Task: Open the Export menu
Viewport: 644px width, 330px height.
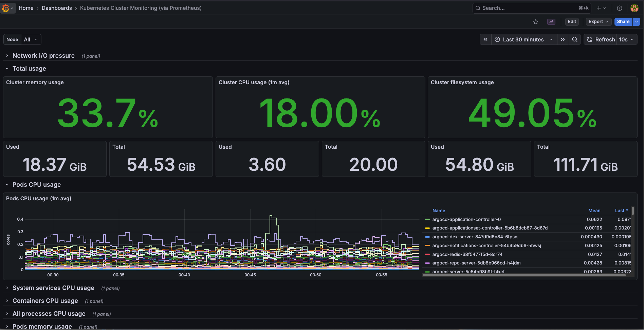Action: pos(598,21)
